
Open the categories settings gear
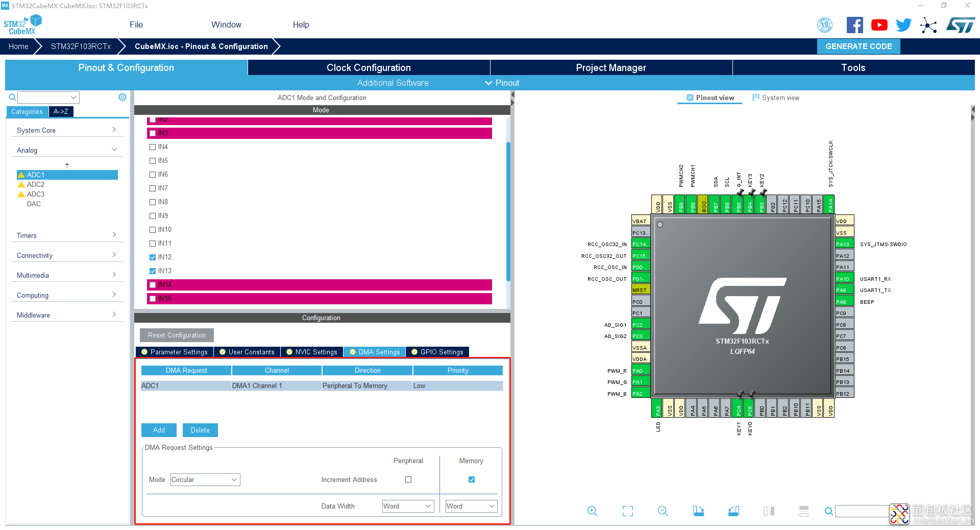[x=122, y=97]
